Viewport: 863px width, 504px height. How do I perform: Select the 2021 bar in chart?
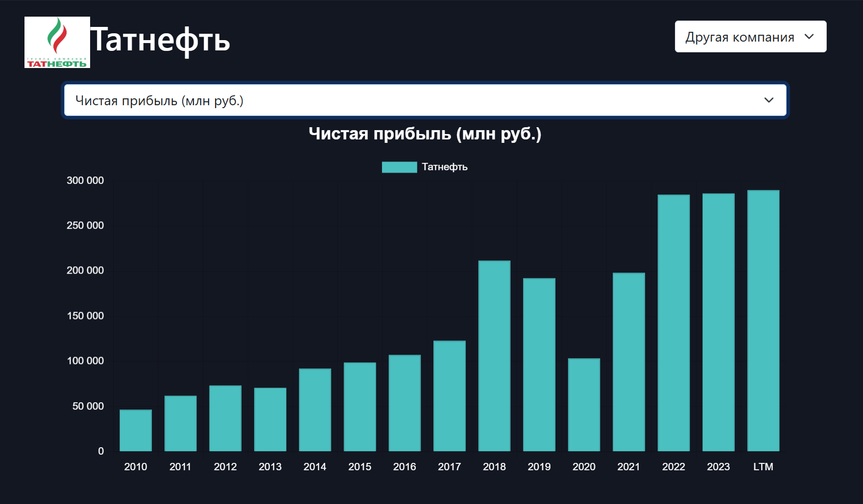point(628,362)
